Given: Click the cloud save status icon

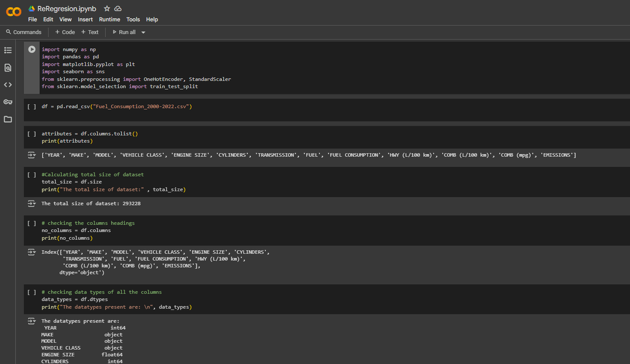Looking at the screenshot, I should [118, 9].
